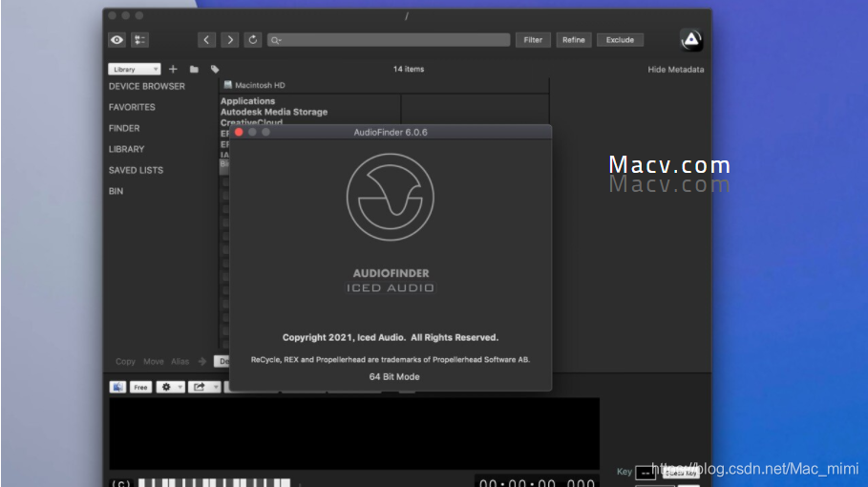Open the Library dropdown menu

coord(135,69)
